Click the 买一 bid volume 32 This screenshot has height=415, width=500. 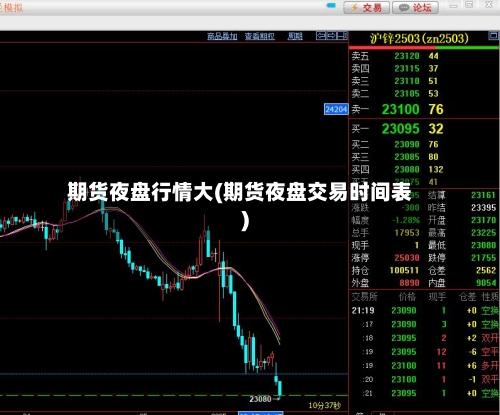pos(436,129)
